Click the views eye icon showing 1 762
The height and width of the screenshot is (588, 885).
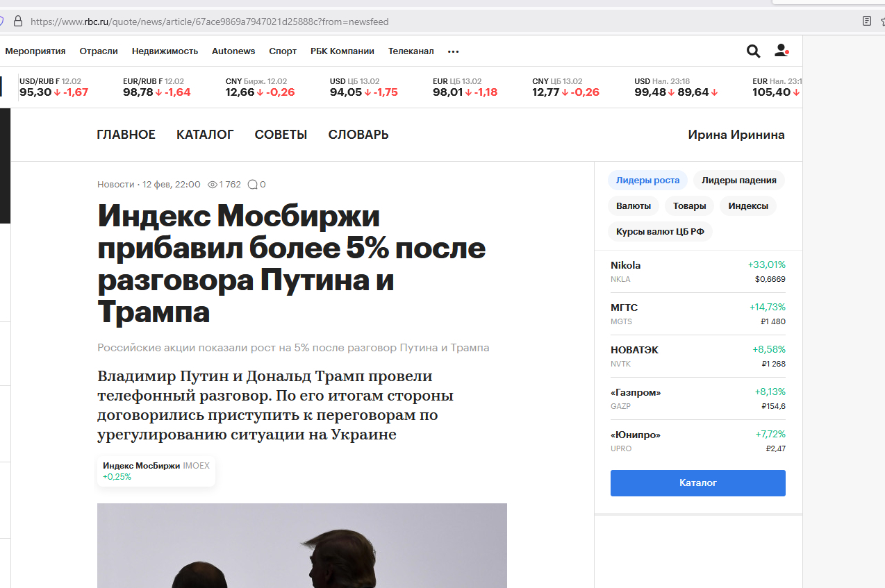[x=213, y=185]
